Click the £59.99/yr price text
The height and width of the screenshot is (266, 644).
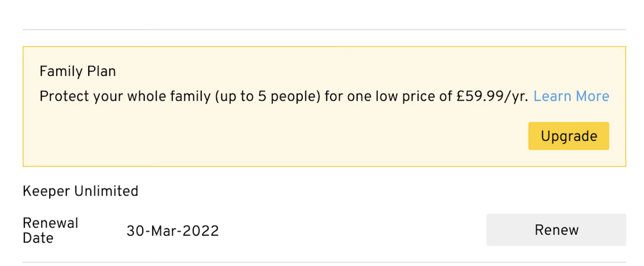click(492, 96)
